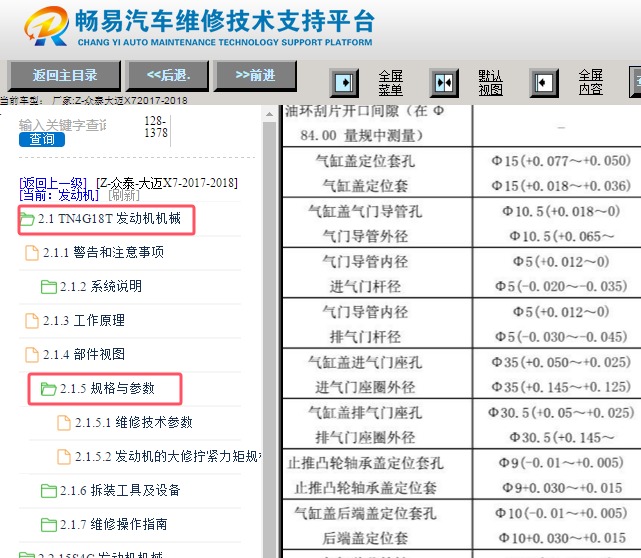Click folder icon beside 2.1.7 维修操作指南

(x=49, y=524)
